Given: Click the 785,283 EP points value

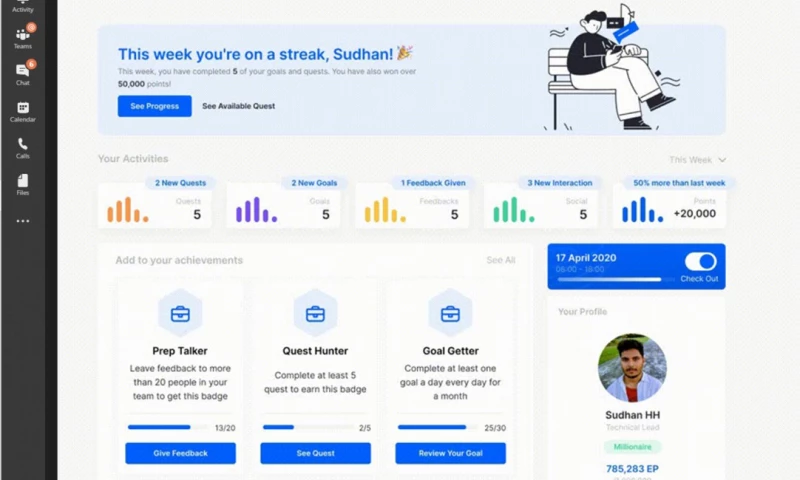Looking at the screenshot, I should [x=632, y=468].
